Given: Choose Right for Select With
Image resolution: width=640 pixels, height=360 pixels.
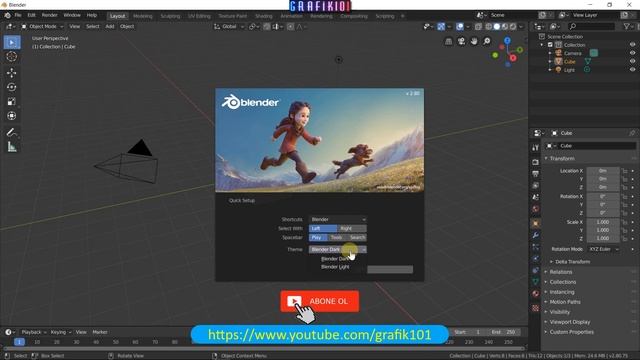Looking at the screenshot, I should point(352,229).
